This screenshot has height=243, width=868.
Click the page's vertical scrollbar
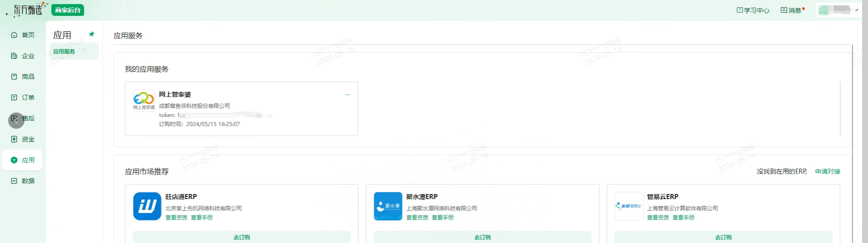853,144
